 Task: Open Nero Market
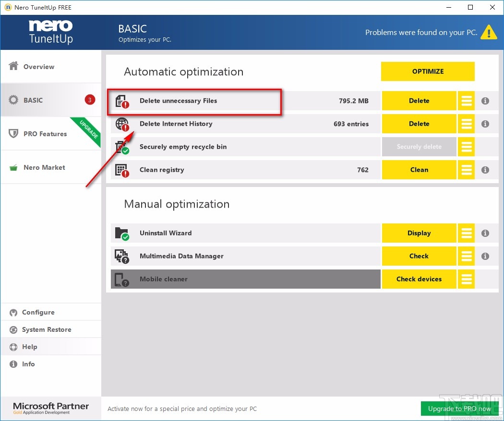(51, 167)
